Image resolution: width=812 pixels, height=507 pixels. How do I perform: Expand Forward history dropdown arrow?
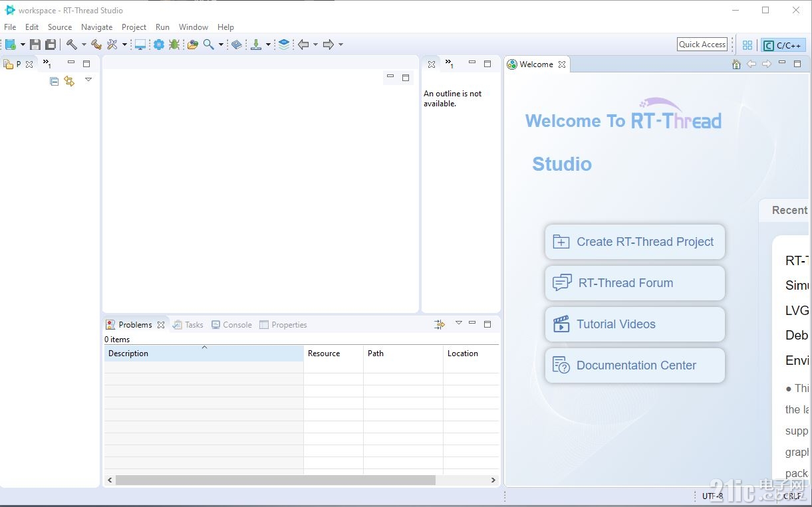340,45
